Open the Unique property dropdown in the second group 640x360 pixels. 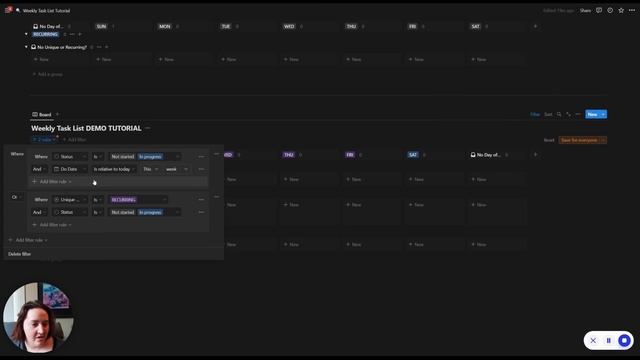click(x=70, y=200)
